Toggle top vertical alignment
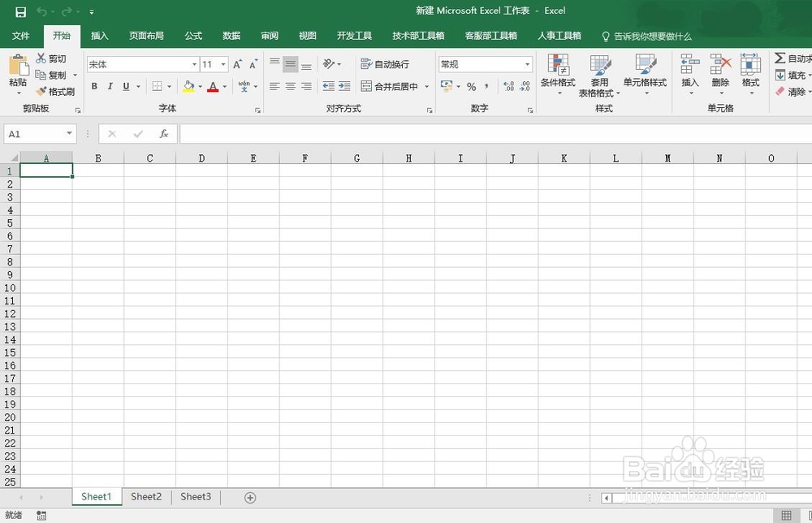Screen dimensions: 812x523 [x=274, y=63]
